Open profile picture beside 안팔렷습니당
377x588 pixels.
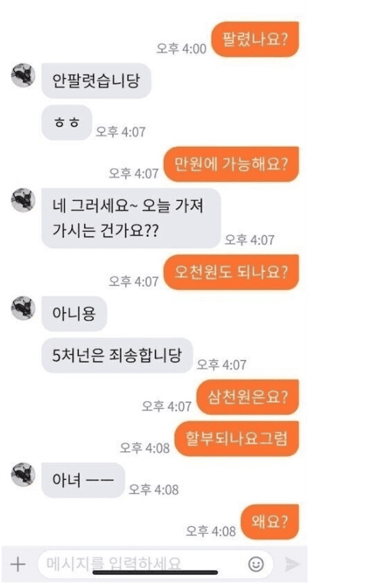click(x=23, y=76)
